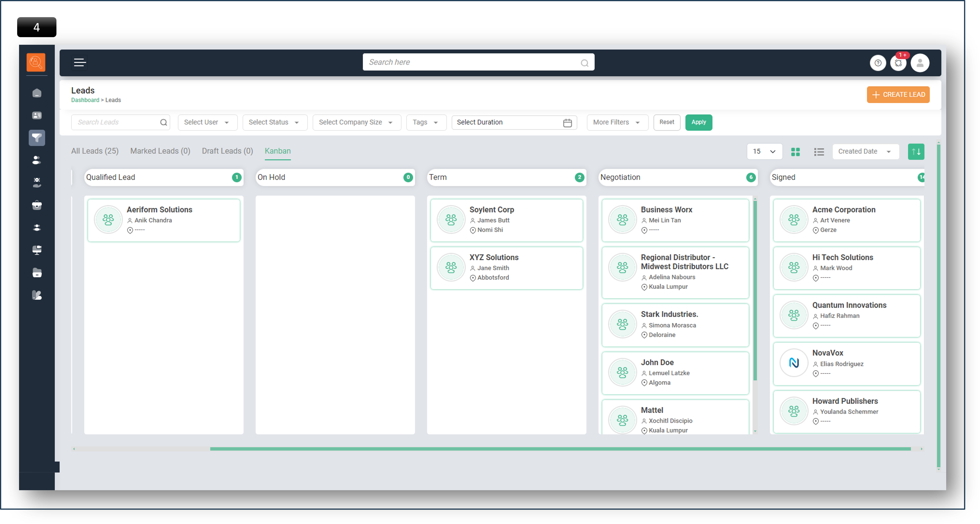The image size is (980, 524).
Task: Toggle sort order arrows button
Action: click(916, 152)
